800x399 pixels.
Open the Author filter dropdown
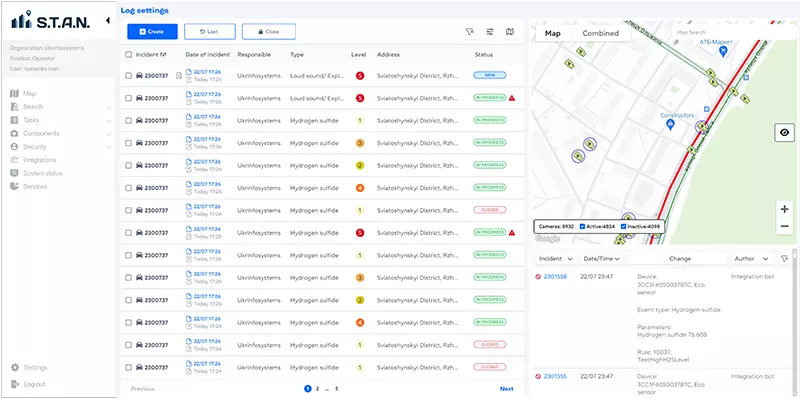click(751, 259)
